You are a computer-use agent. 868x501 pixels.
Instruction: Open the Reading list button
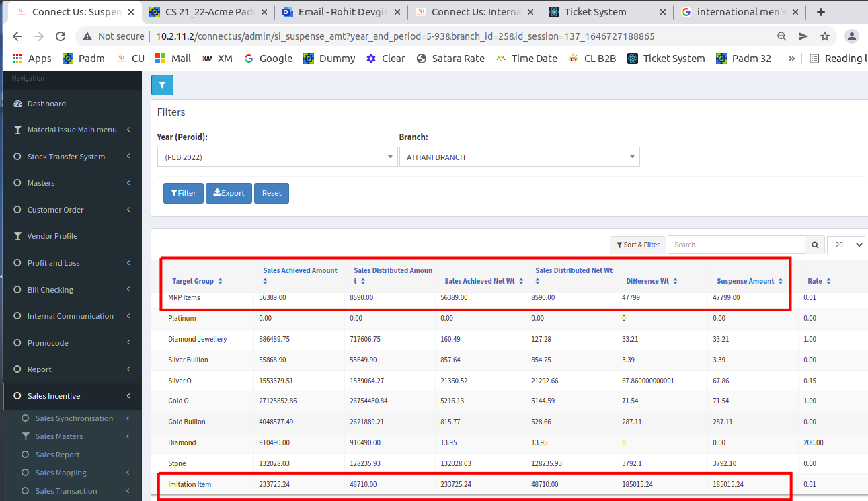[838, 59]
